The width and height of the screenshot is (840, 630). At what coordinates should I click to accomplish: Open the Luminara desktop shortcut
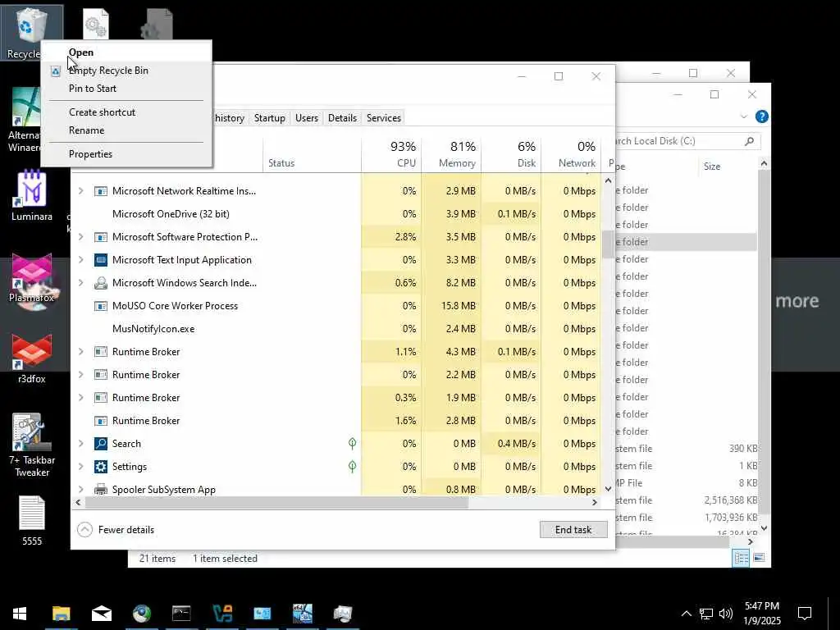(x=32, y=195)
